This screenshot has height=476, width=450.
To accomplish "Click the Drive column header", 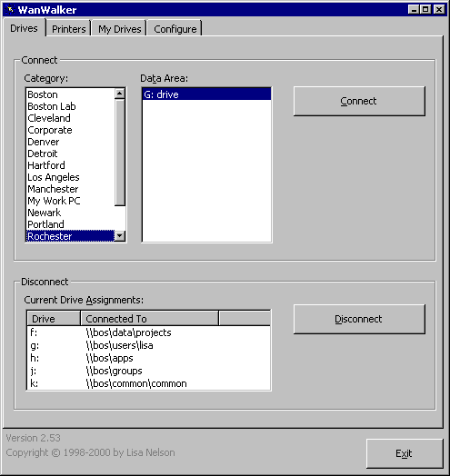I will pyautogui.click(x=54, y=319).
